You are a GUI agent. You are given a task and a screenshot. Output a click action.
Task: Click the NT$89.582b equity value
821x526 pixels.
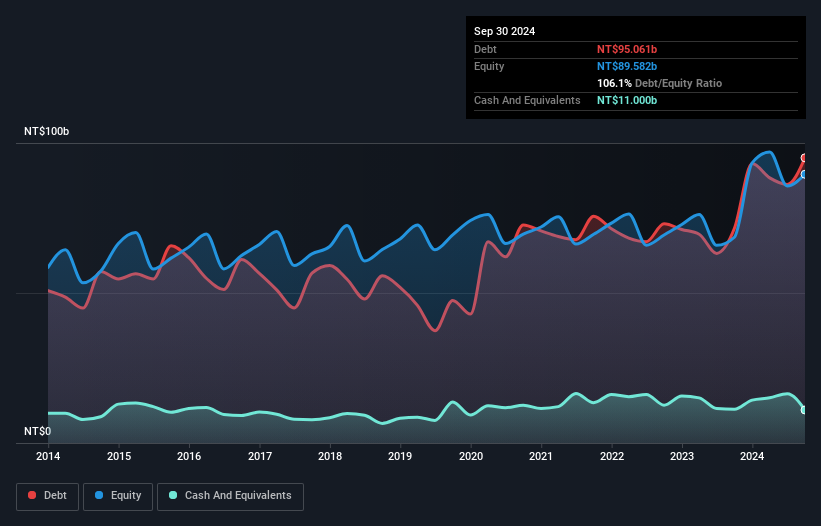coord(627,66)
